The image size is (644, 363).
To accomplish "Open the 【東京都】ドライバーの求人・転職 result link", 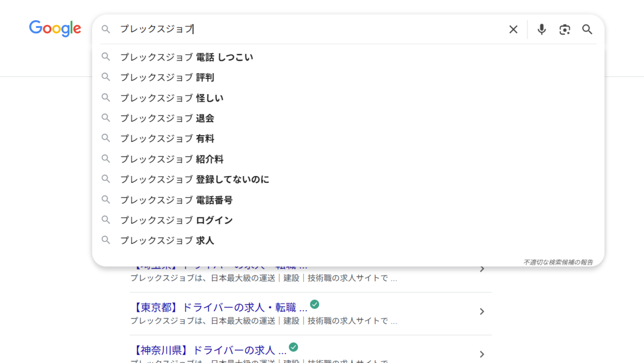I will pyautogui.click(x=220, y=307).
